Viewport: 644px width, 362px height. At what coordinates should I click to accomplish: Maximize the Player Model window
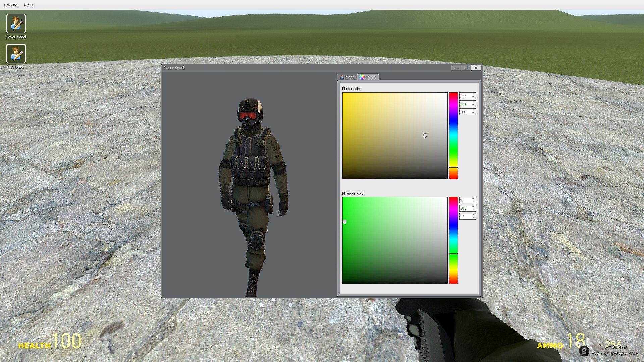coord(466,68)
